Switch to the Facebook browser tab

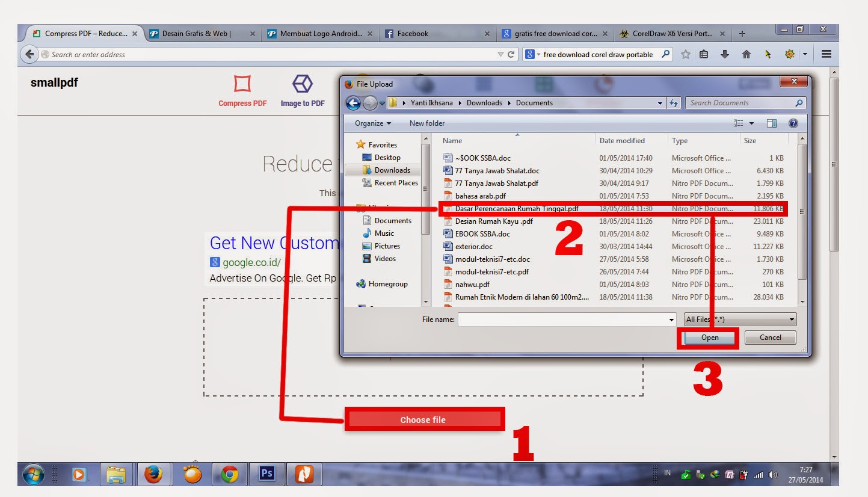(413, 33)
